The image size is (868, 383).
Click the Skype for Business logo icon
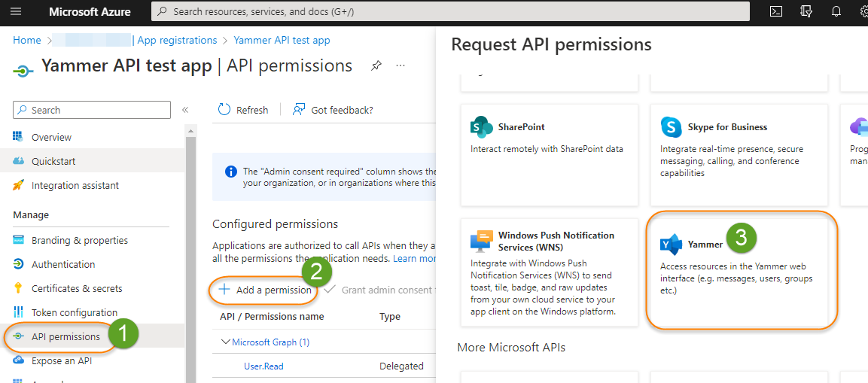point(671,127)
